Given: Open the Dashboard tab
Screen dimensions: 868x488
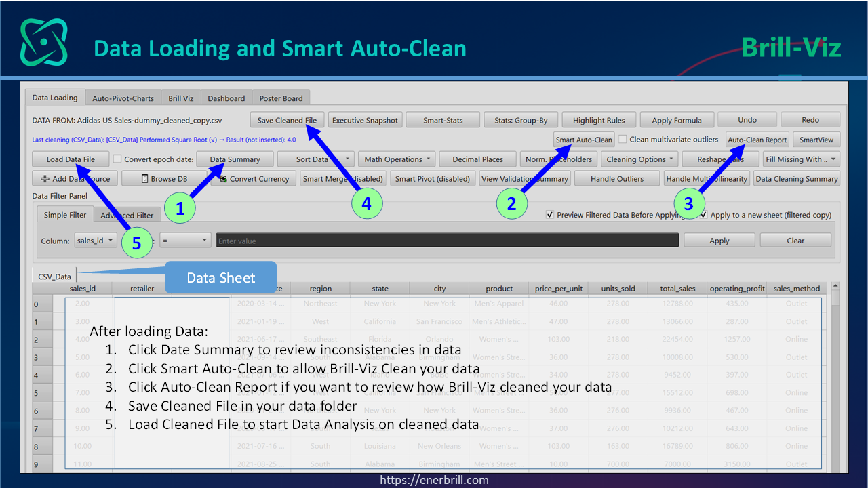Looking at the screenshot, I should pos(226,98).
